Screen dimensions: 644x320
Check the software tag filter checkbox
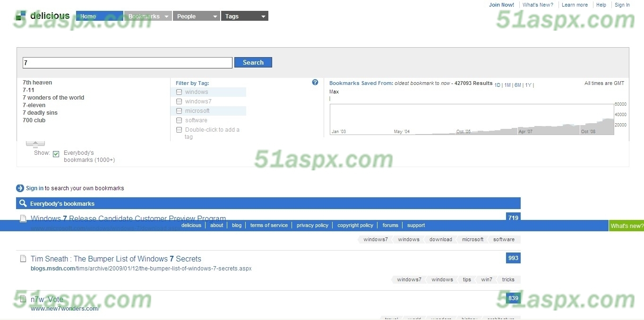(x=179, y=120)
